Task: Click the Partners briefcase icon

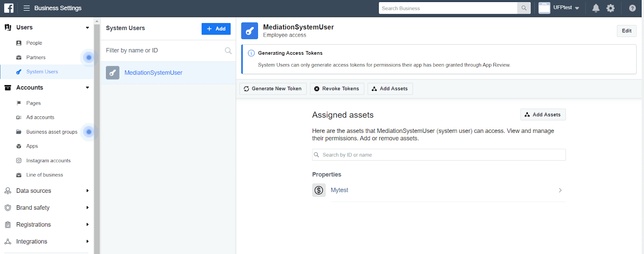Action: [19, 58]
